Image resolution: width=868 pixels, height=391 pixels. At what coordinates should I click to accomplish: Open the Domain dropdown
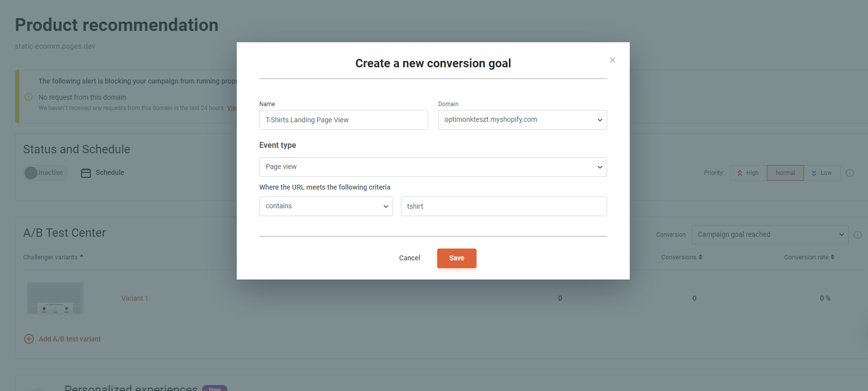(522, 120)
